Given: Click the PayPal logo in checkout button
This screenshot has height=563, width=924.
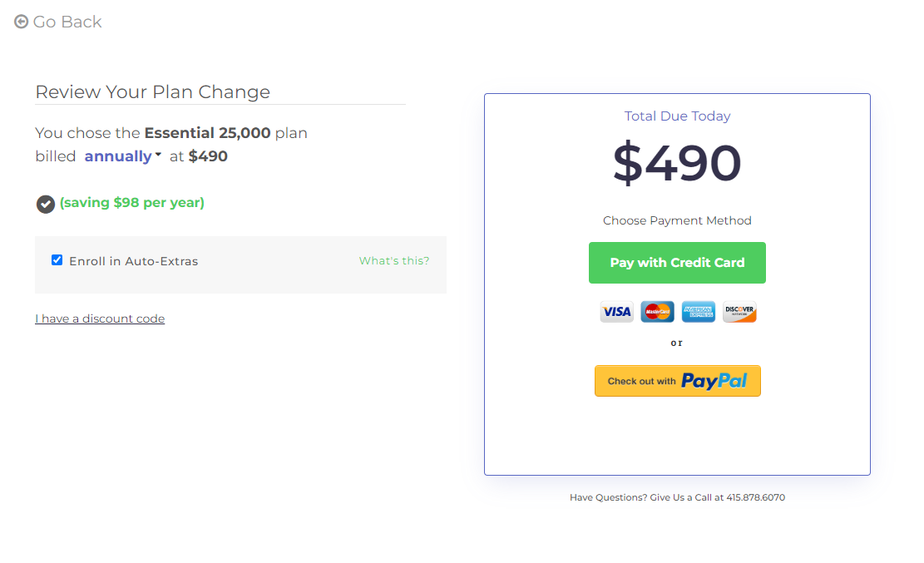Looking at the screenshot, I should pyautogui.click(x=714, y=381).
